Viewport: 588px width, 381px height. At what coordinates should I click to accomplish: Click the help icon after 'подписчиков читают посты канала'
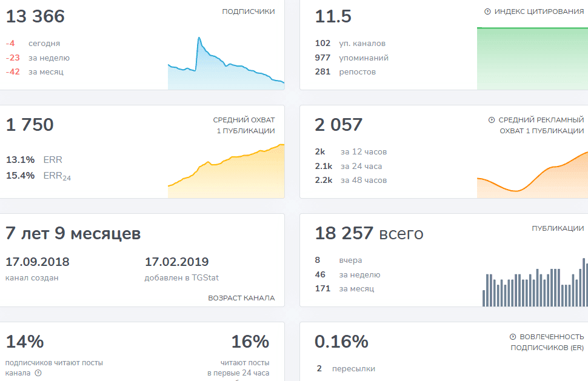click(x=38, y=373)
